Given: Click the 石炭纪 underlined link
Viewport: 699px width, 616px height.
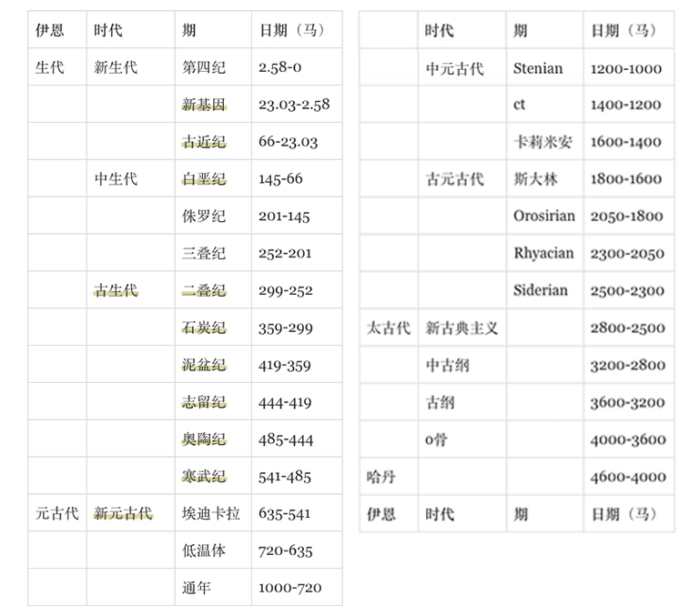Looking at the screenshot, I should click(204, 328).
